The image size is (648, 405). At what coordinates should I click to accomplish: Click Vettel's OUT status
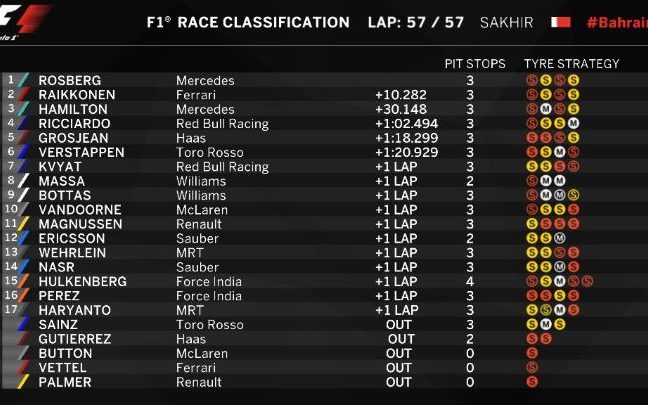[x=399, y=367]
